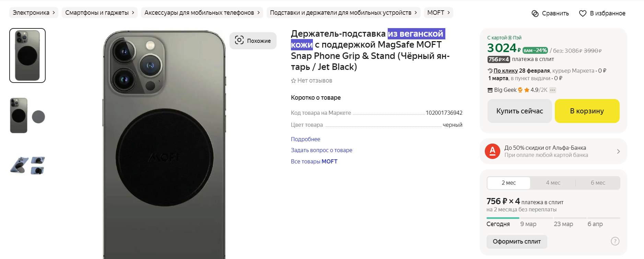Open the Электроника breadcrumb category

click(x=34, y=13)
